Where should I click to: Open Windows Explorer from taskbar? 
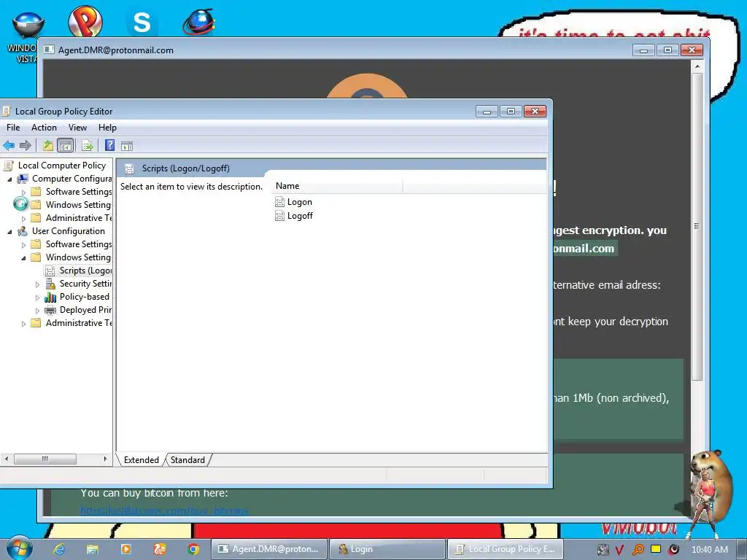93,549
